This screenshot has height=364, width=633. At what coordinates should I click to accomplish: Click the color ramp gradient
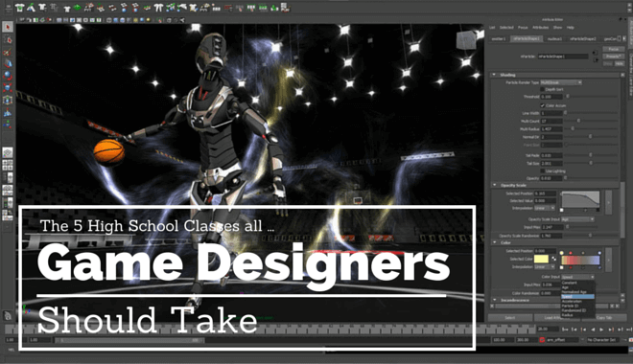(x=581, y=260)
